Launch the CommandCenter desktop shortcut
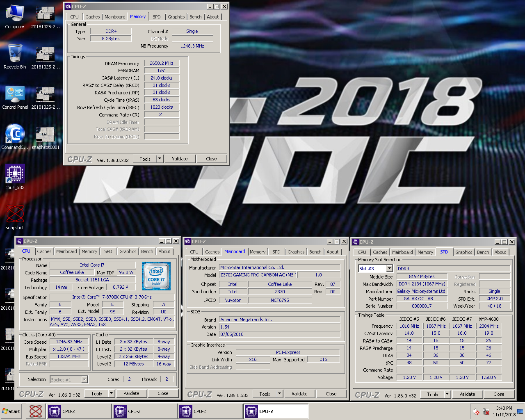Viewport: 525px width, 420px height. click(x=15, y=137)
